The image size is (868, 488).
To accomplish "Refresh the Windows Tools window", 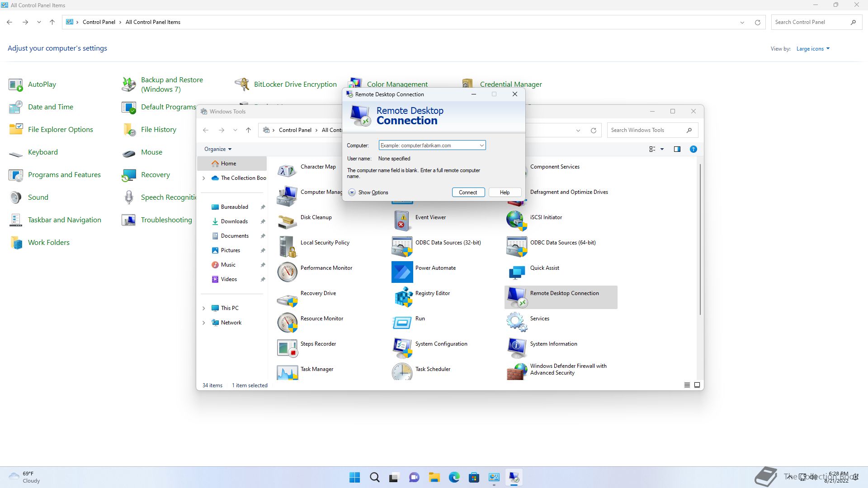I will [594, 131].
